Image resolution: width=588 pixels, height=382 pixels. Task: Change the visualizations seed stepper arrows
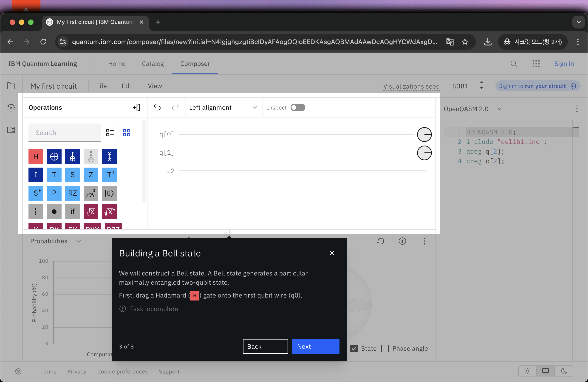click(481, 85)
